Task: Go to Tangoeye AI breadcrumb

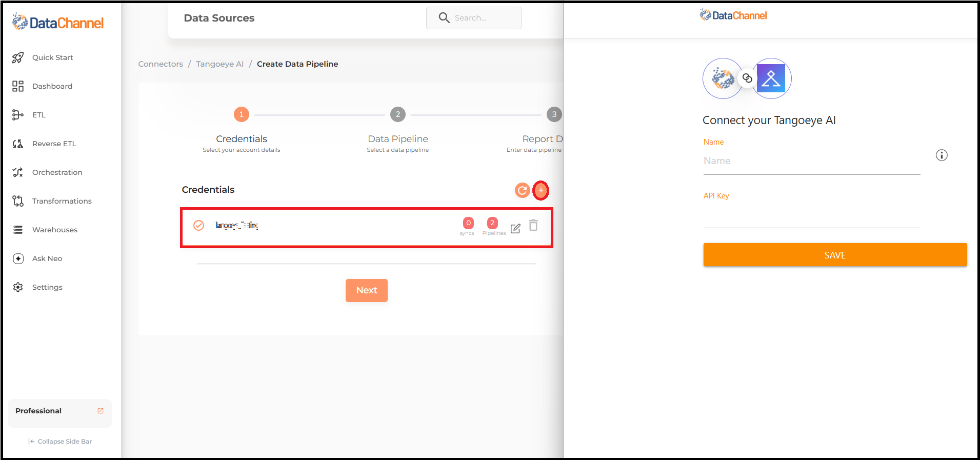Action: pos(219,64)
